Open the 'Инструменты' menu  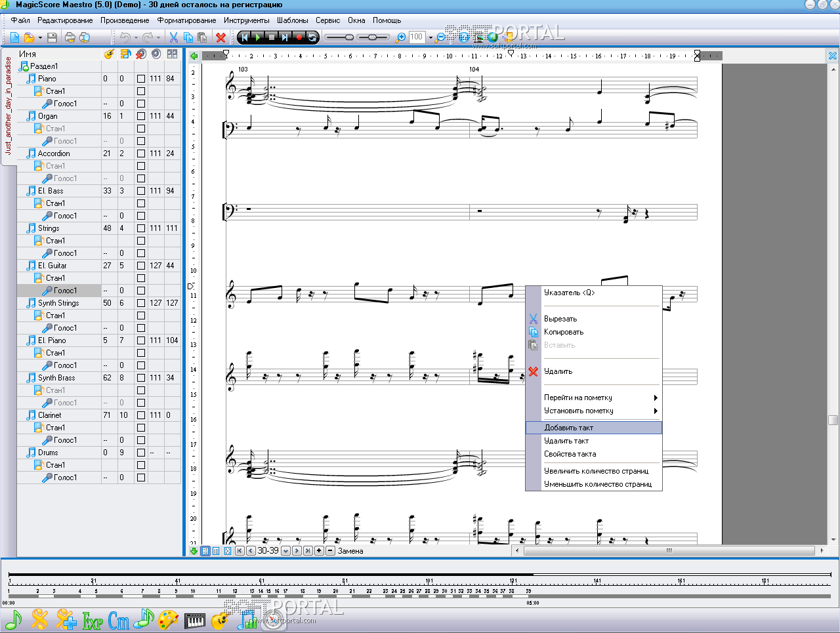pyautogui.click(x=246, y=20)
